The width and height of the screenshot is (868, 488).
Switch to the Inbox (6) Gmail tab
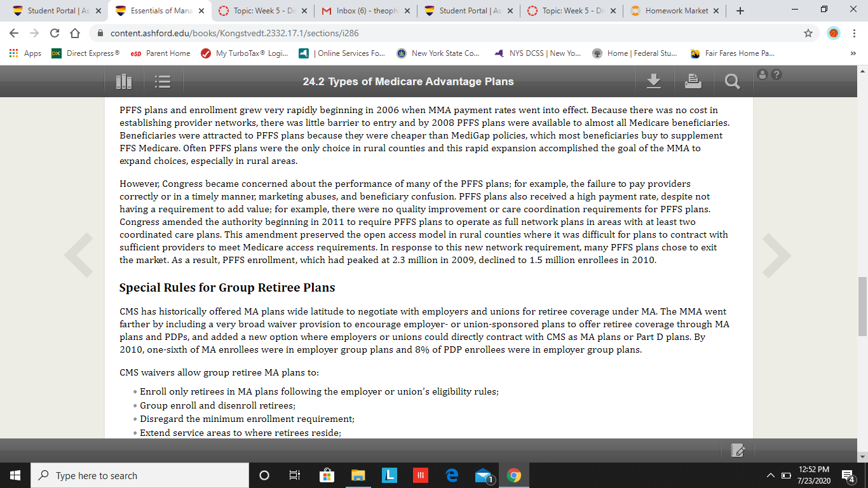[x=366, y=11]
